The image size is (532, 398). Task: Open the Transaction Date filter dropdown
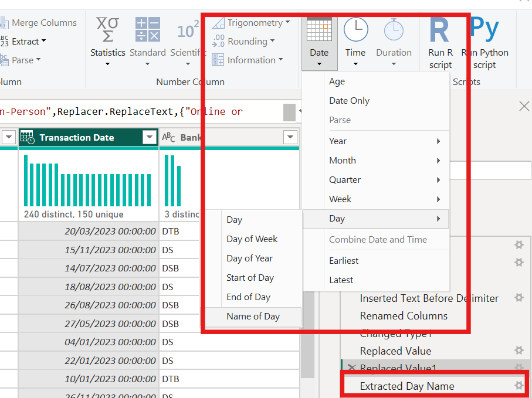click(150, 137)
